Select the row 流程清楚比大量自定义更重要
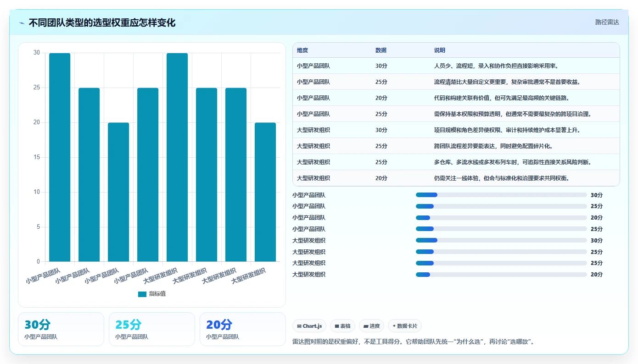The height and width of the screenshot is (364, 638). point(456,82)
